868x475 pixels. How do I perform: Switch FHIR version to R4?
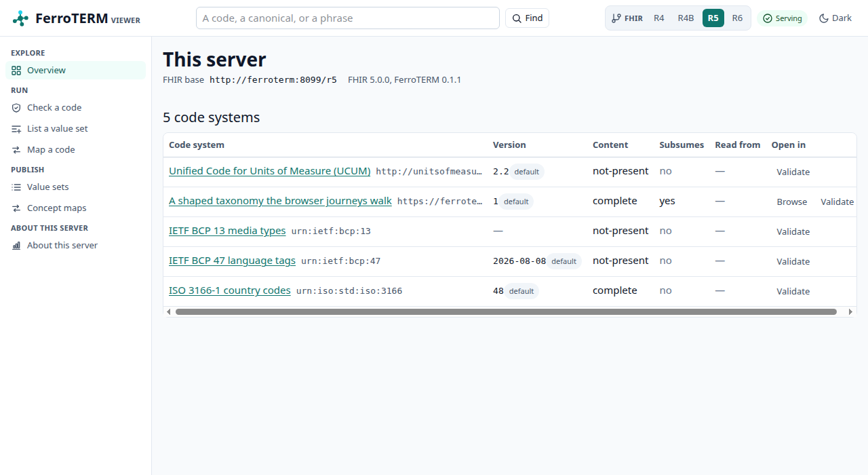click(659, 18)
